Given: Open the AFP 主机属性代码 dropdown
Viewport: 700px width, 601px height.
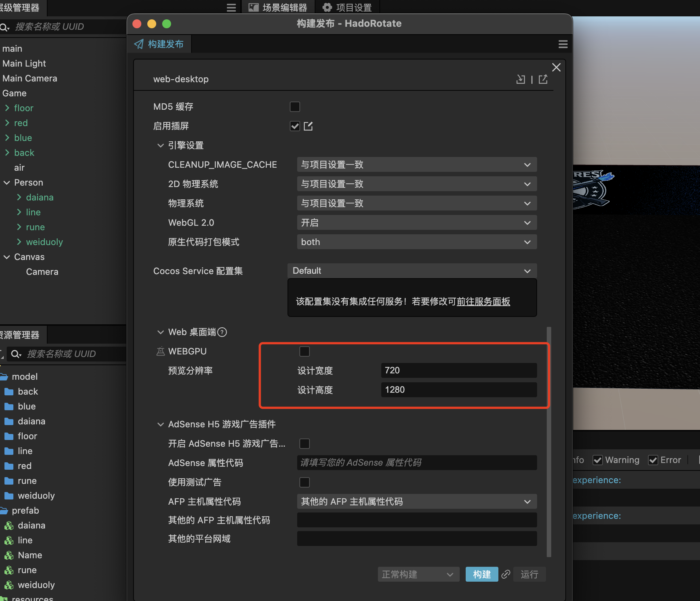Looking at the screenshot, I should (x=417, y=502).
